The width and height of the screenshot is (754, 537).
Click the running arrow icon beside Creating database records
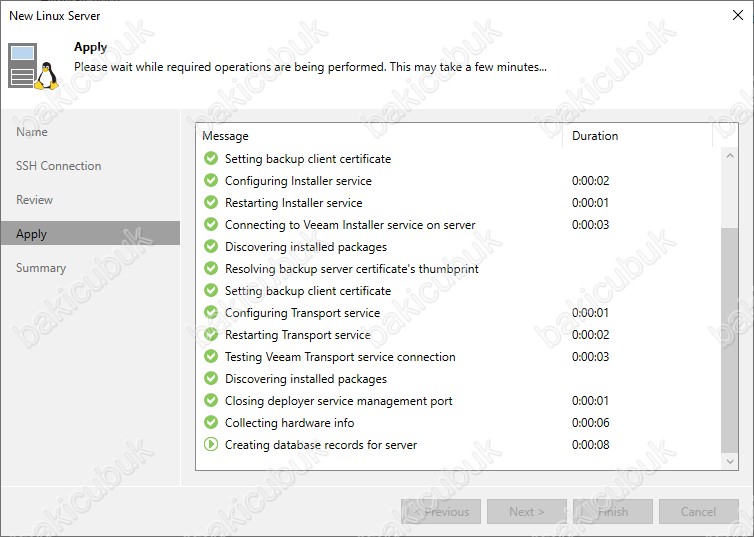211,444
